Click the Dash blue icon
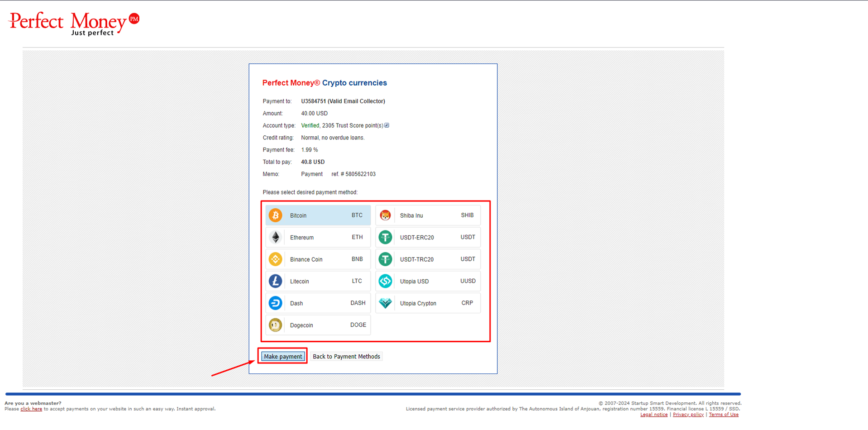Image resolution: width=868 pixels, height=430 pixels. pos(275,303)
